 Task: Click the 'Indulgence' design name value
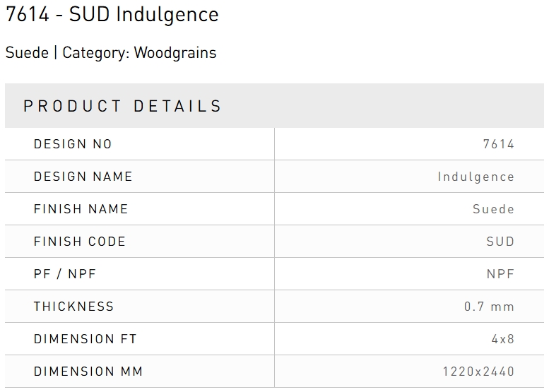tap(476, 177)
